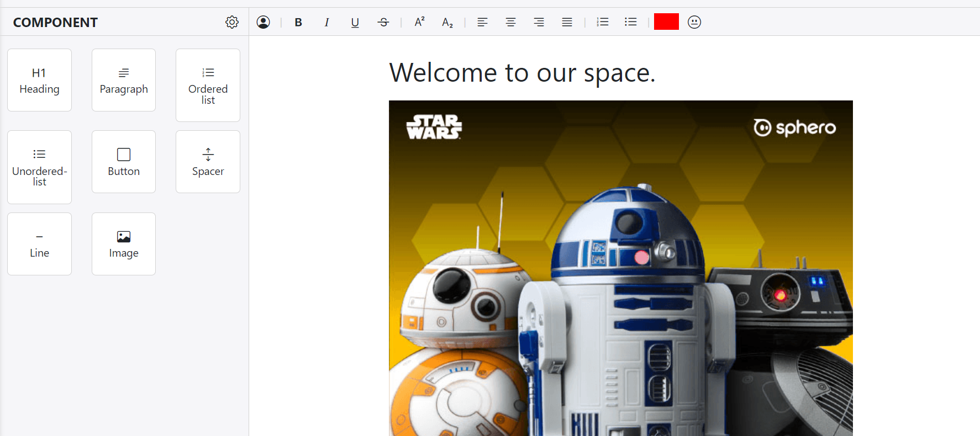
Task: Click the user profile icon in toolbar
Action: [x=264, y=22]
